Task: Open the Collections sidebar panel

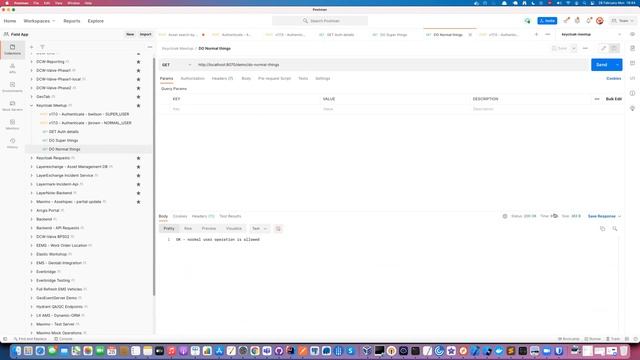Action: coord(12,50)
